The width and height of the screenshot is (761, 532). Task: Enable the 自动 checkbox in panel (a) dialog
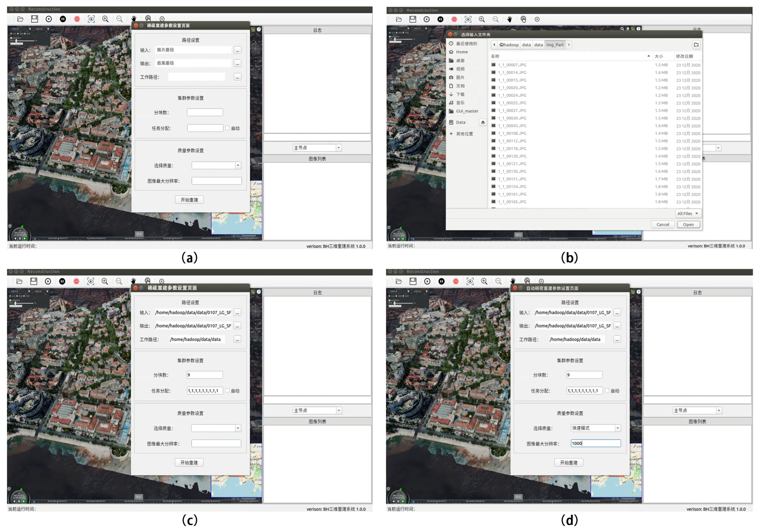click(228, 128)
